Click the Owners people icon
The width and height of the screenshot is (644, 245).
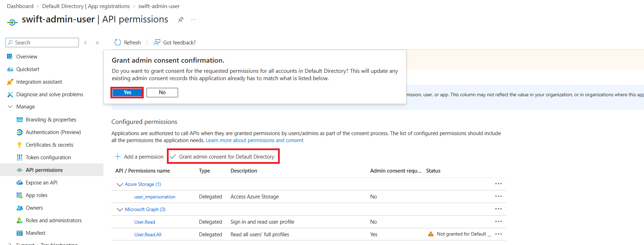[20, 208]
